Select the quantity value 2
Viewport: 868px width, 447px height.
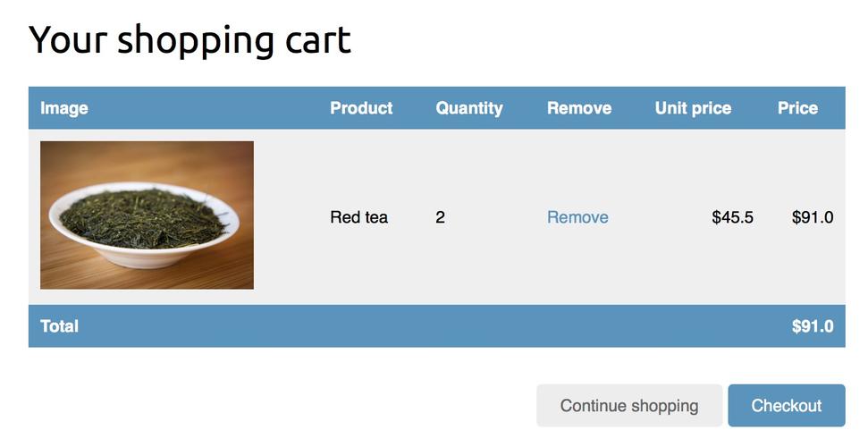[440, 217]
